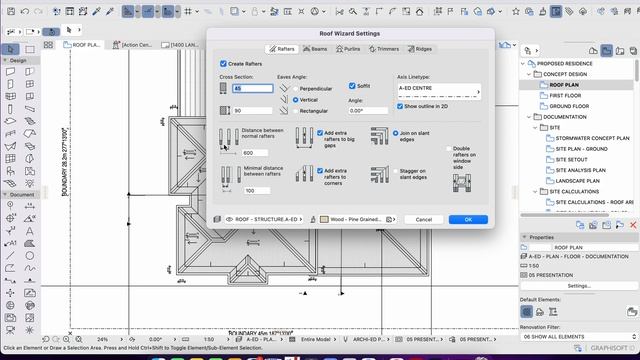This screenshot has width=640, height=360.
Task: Switch to Ridges tab
Action: click(420, 49)
